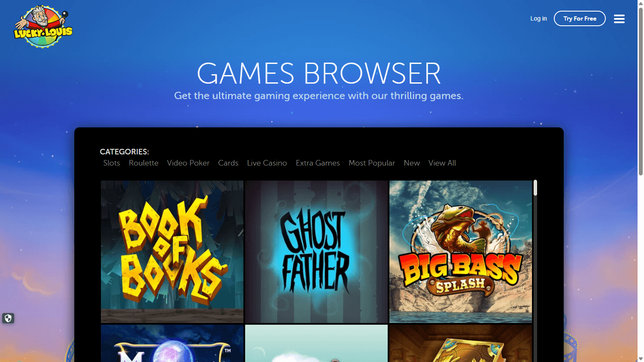Click the page scrollbar down arrow

coord(641,359)
